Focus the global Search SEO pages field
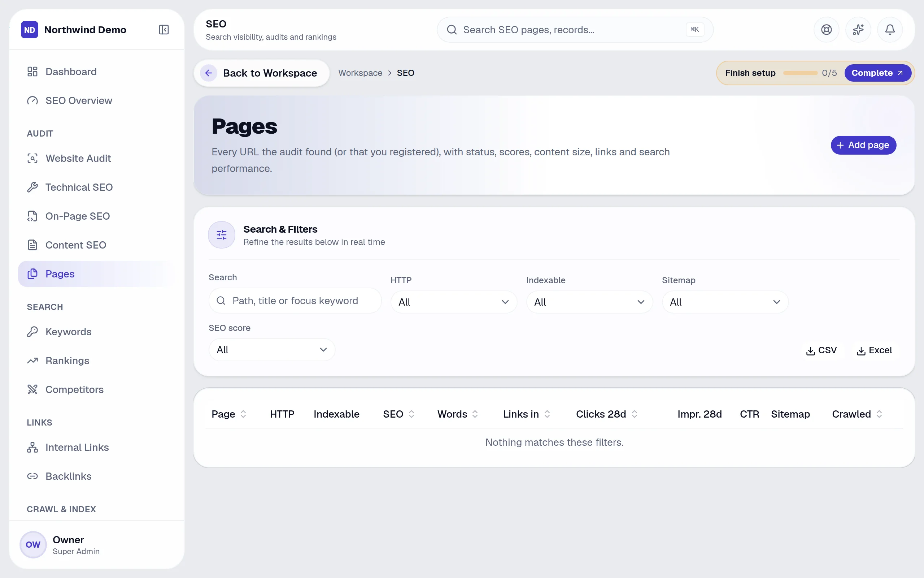The image size is (924, 578). [x=575, y=29]
